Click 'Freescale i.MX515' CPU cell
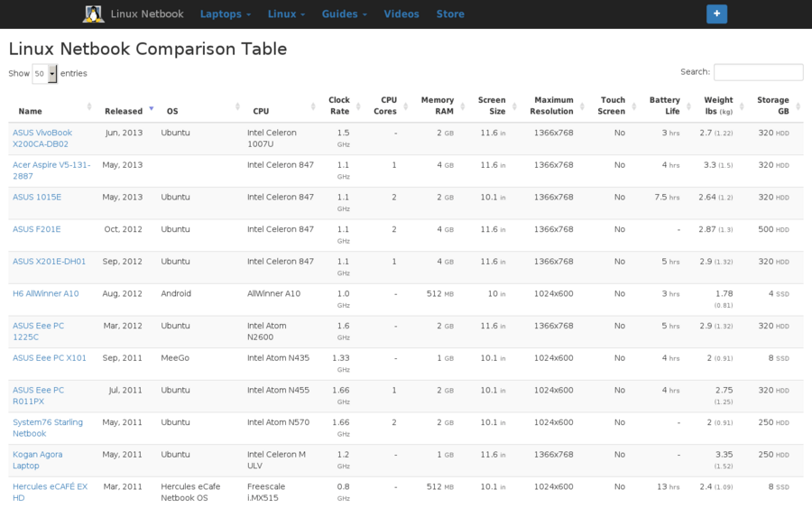The height and width of the screenshot is (508, 812). (x=266, y=492)
